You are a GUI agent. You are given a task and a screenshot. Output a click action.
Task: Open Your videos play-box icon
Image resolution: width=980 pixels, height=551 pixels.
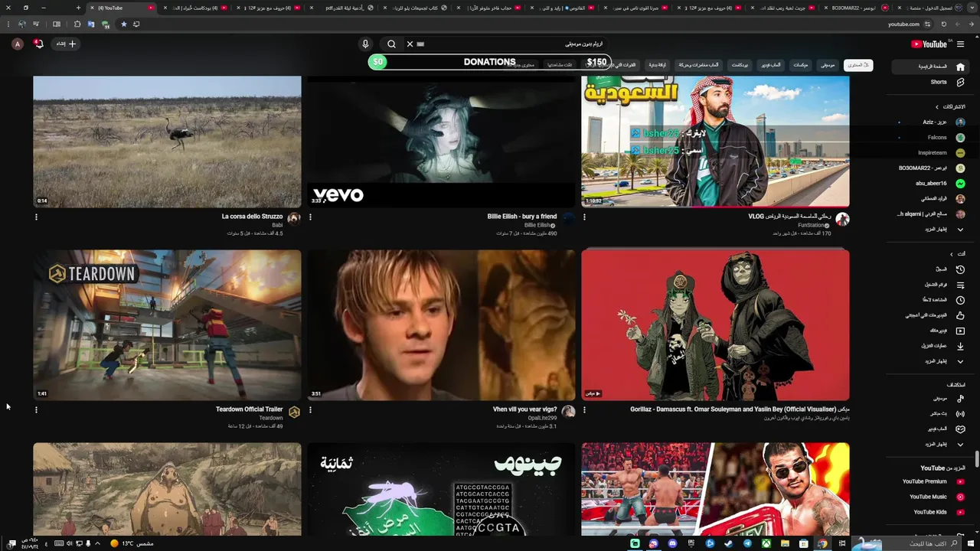point(960,331)
